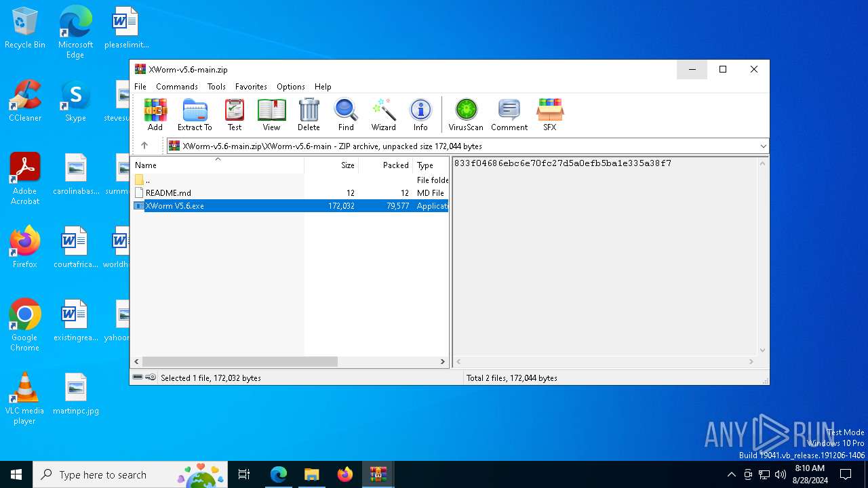
Task: Sort files by the Type column header
Action: pyautogui.click(x=431, y=165)
